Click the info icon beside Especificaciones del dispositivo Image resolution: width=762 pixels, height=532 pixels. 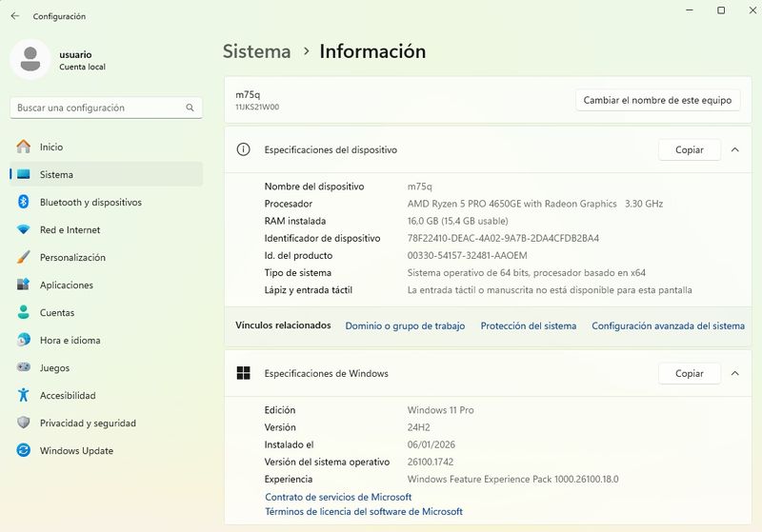(x=243, y=149)
